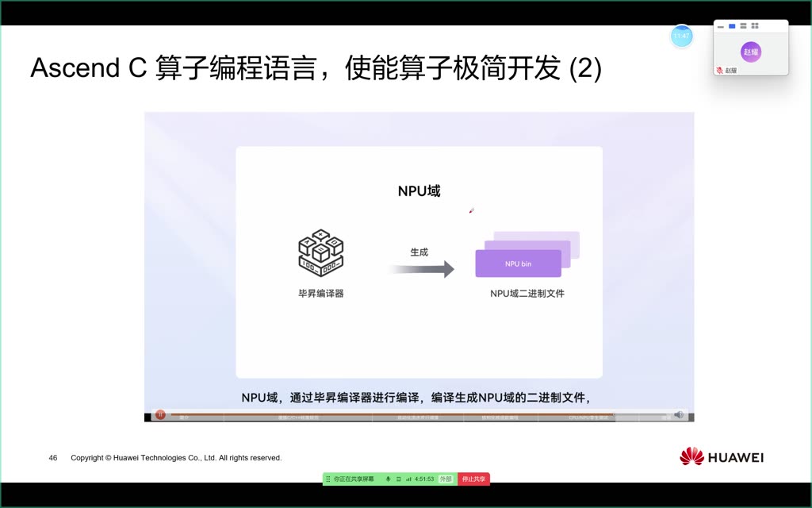
Task: Click the 生成 arrow in the diagram
Action: point(422,268)
